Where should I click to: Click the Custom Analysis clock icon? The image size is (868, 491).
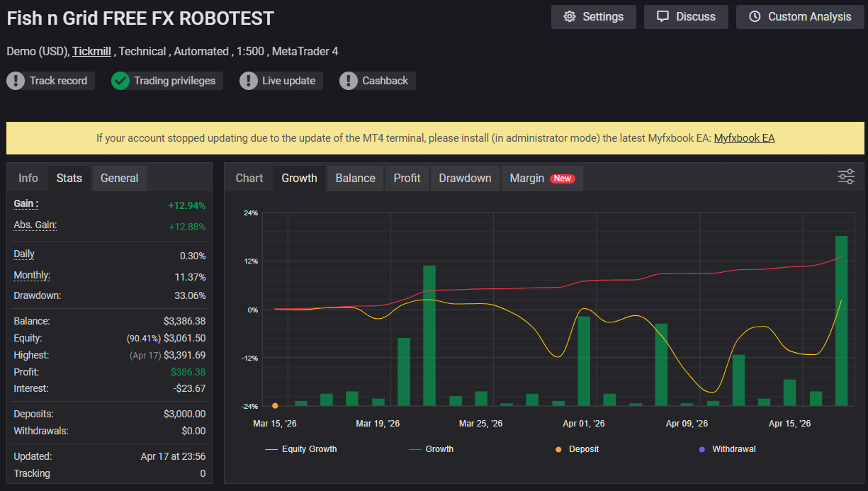[755, 17]
